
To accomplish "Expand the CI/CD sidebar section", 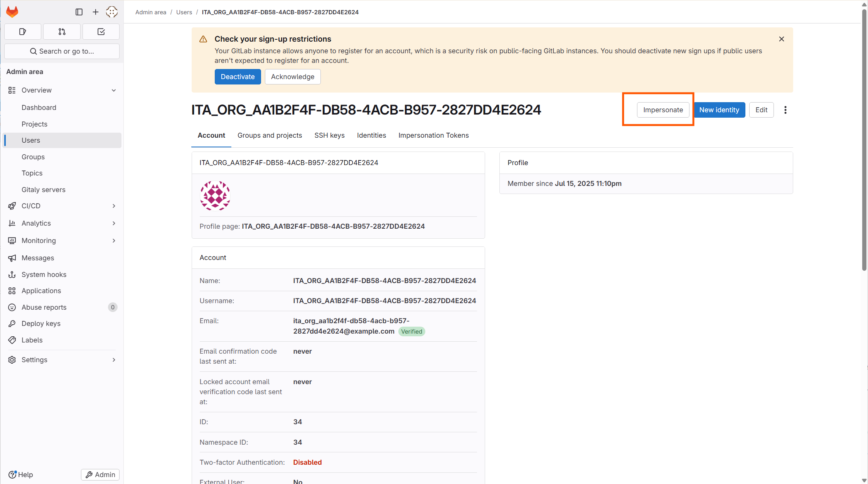I will click(x=114, y=206).
